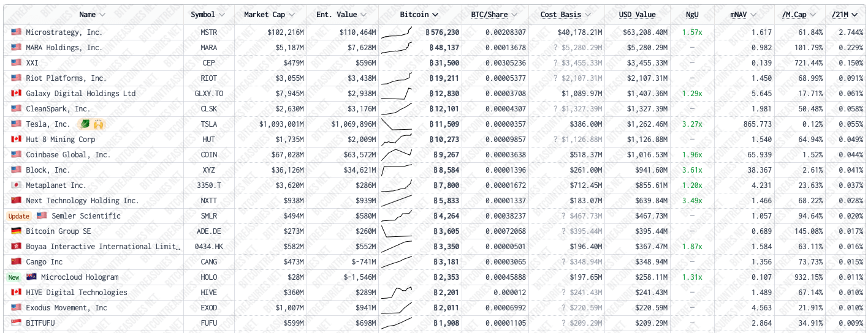The image size is (868, 333).
Task: Open the Tesla, Inc. company link
Action: 48,124
